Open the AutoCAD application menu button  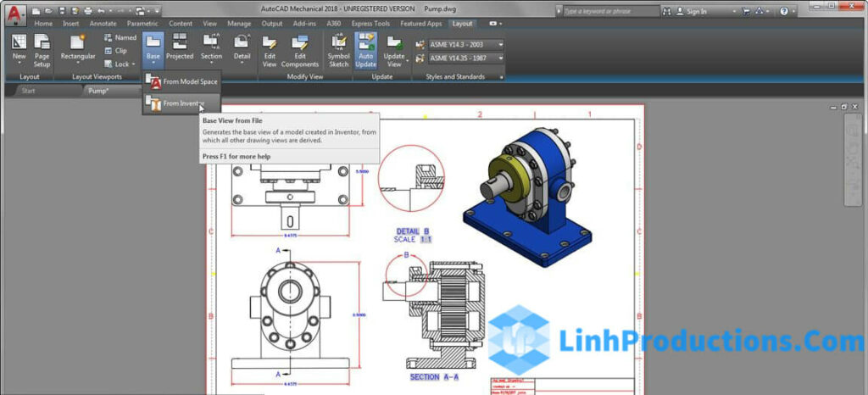coord(15,14)
